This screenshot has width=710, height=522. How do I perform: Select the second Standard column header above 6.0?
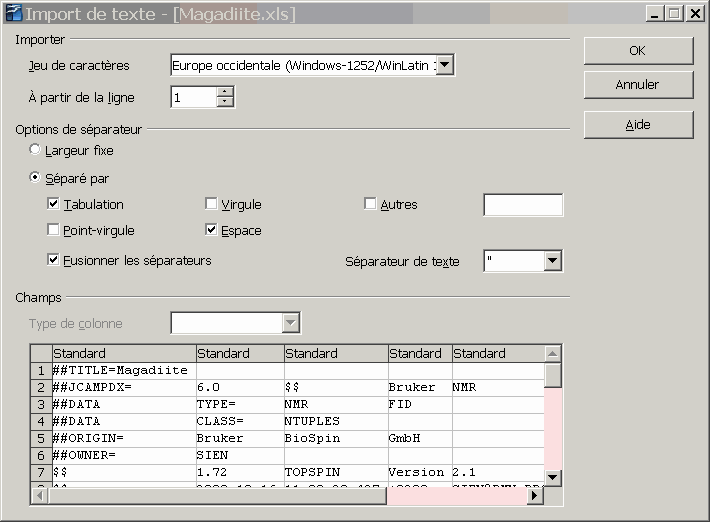point(240,354)
